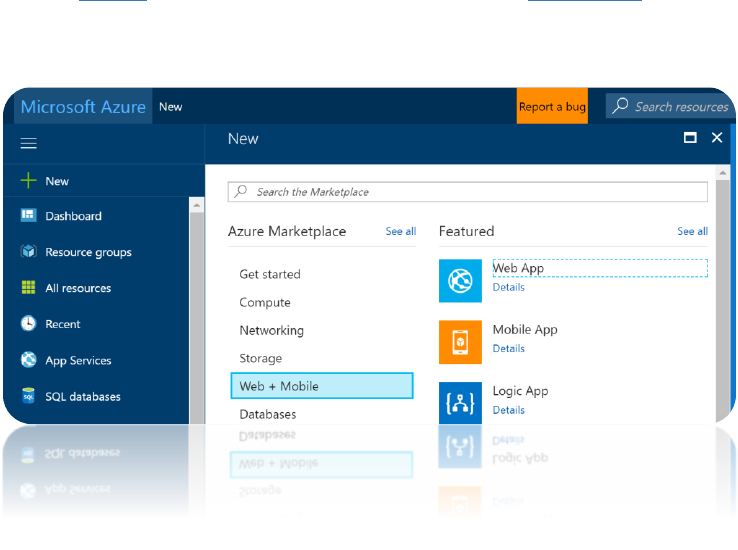Image resolution: width=738 pixels, height=550 pixels.
Task: Select Networking marketplace category
Action: [272, 330]
